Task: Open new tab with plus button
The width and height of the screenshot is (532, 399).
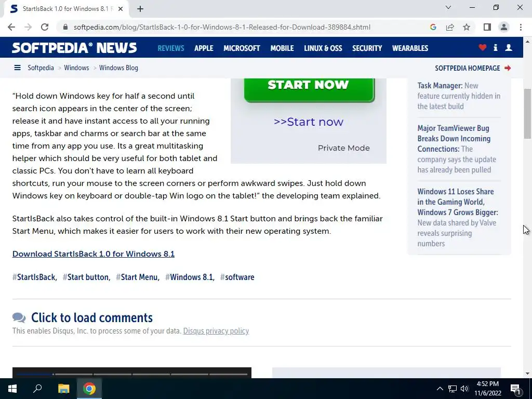Action: point(140,9)
